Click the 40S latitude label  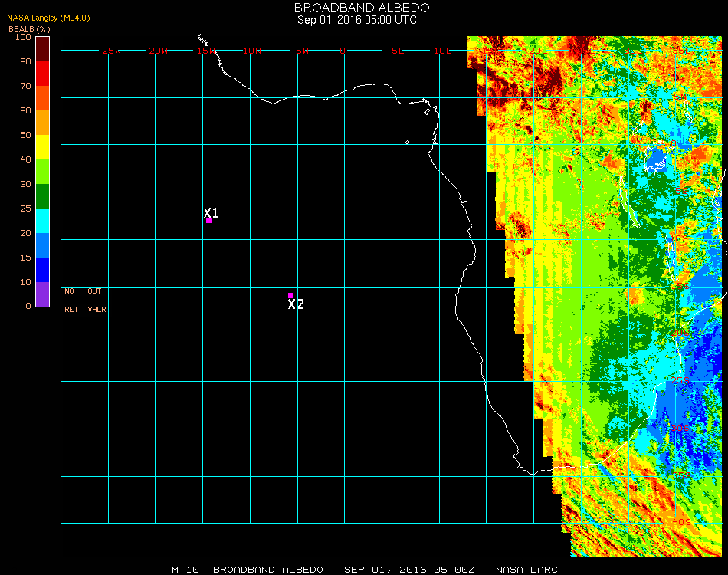pyautogui.click(x=681, y=522)
